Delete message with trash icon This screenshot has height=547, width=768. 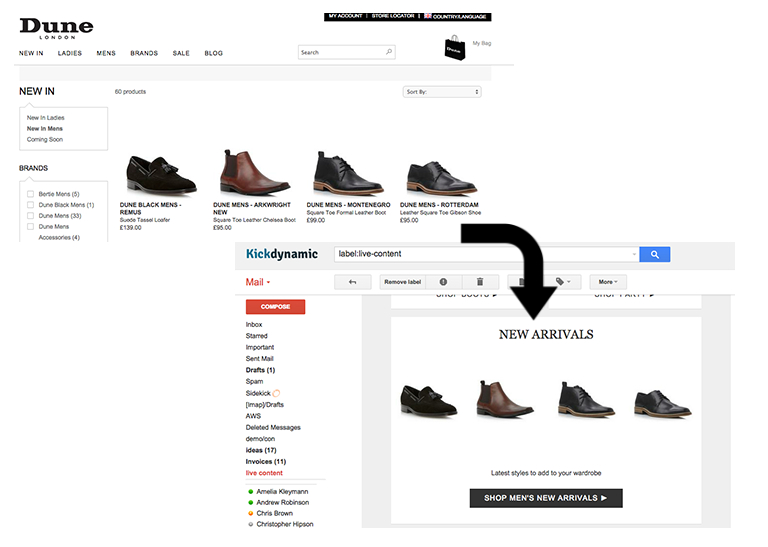(480, 282)
